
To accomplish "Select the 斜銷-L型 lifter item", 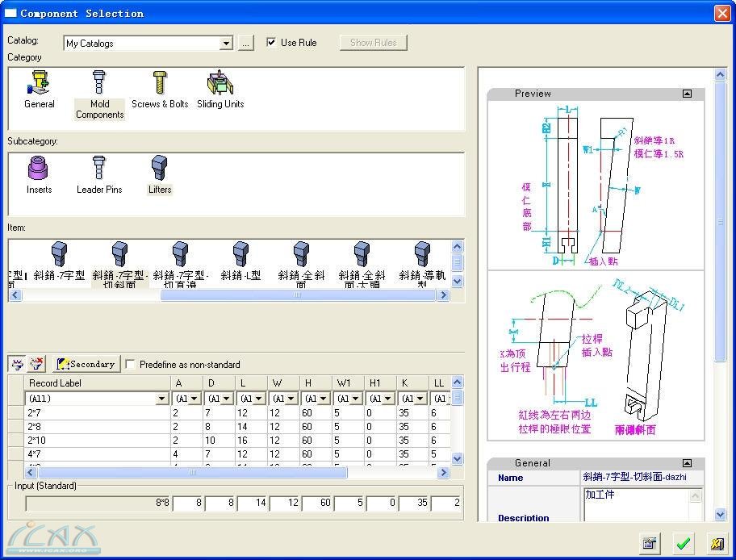I will 240,262.
